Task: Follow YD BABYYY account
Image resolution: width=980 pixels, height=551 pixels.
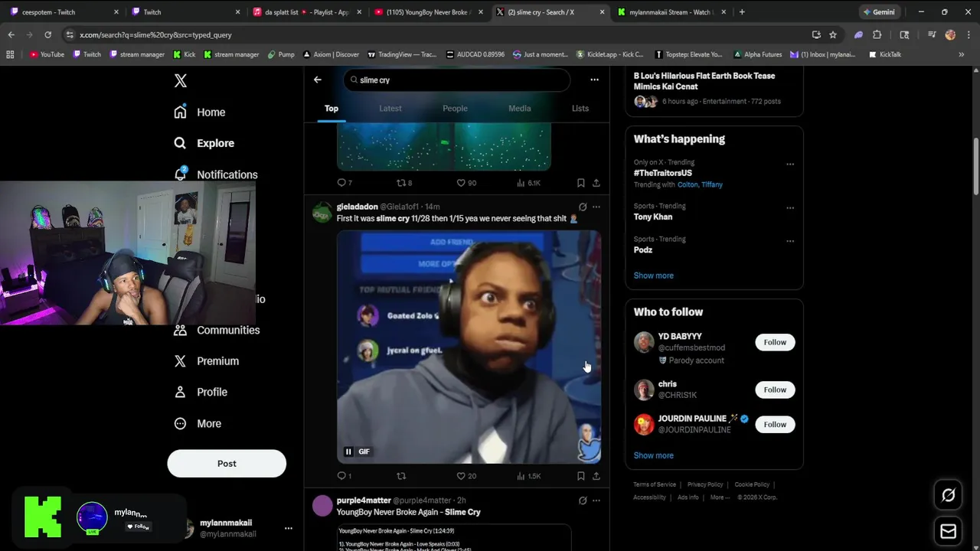Action: [775, 342]
